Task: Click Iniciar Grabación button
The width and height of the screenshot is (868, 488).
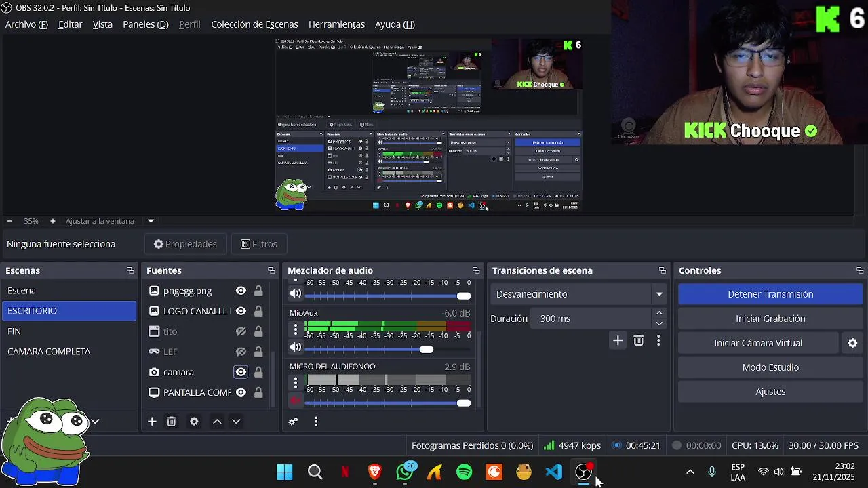Action: [770, 319]
